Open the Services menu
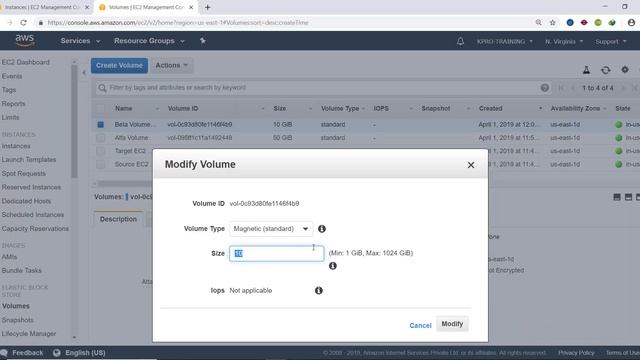 coord(80,41)
